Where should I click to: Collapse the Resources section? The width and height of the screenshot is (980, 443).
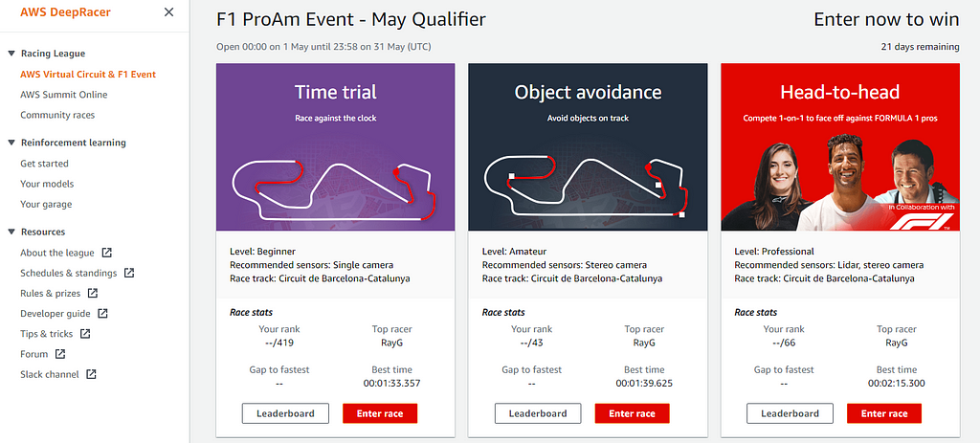point(11,232)
